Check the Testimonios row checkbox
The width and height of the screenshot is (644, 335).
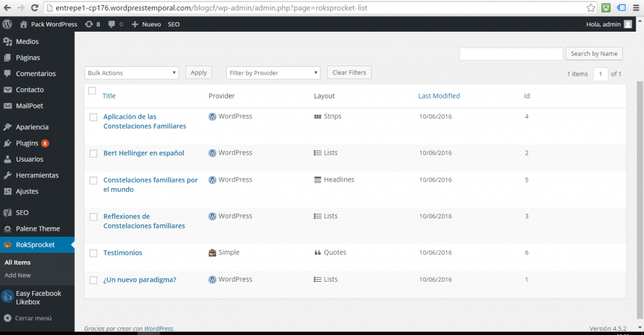pos(94,253)
